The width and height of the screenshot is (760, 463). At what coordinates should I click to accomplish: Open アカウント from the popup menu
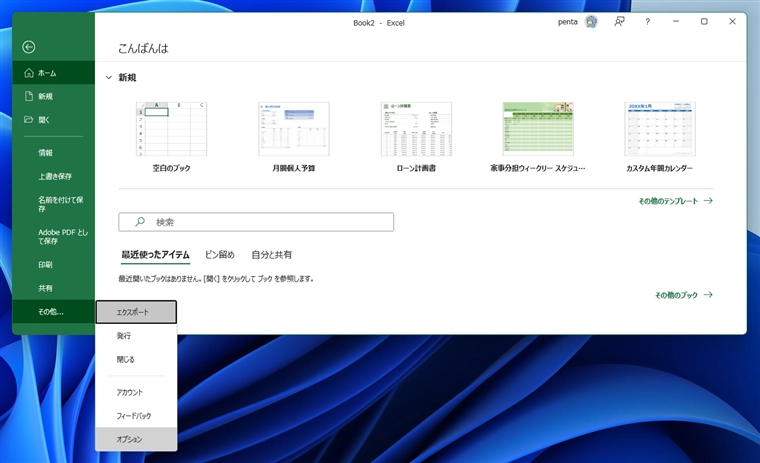pos(136,392)
